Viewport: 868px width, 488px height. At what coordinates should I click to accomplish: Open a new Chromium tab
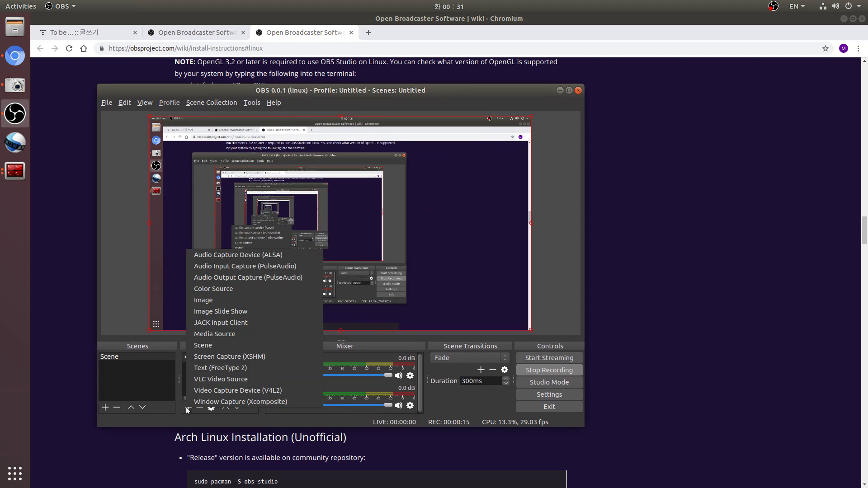coord(368,33)
